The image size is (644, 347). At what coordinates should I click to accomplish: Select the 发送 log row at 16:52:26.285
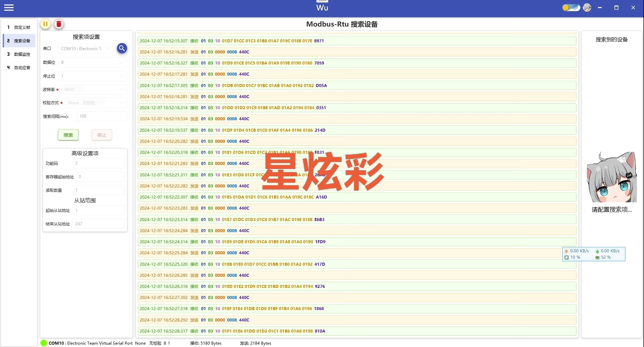pyautogui.click(x=357, y=275)
